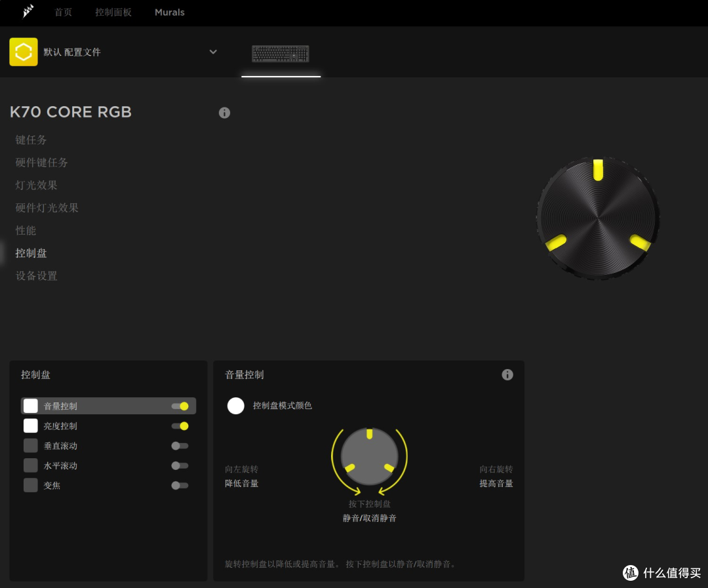Click white color swatch beside 亮度控制 row

tap(31, 426)
